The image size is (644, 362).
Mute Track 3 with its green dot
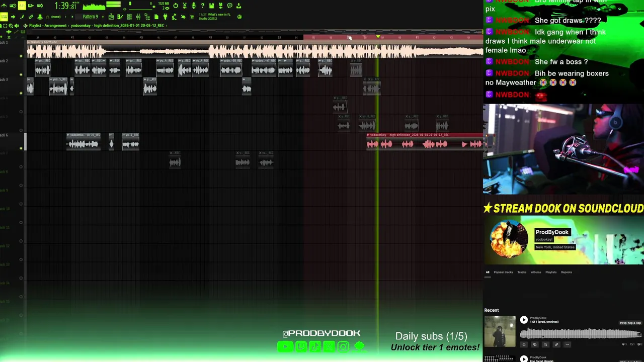[x=21, y=93]
